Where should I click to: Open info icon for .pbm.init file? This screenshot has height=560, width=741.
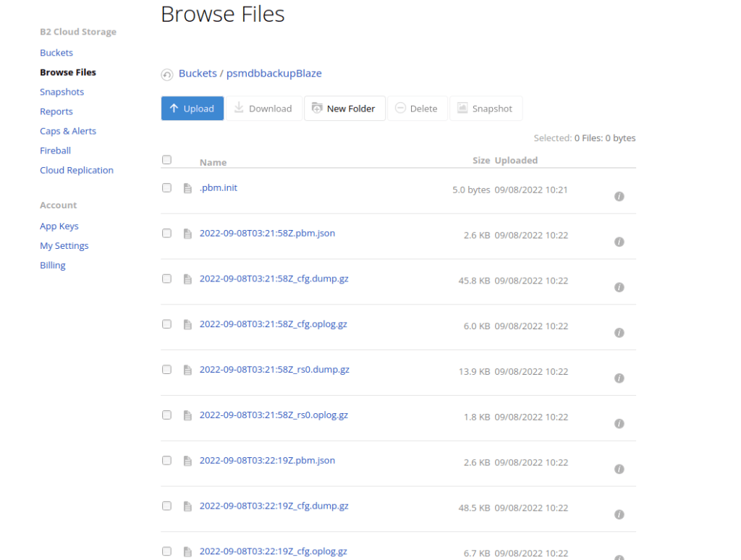tap(619, 197)
